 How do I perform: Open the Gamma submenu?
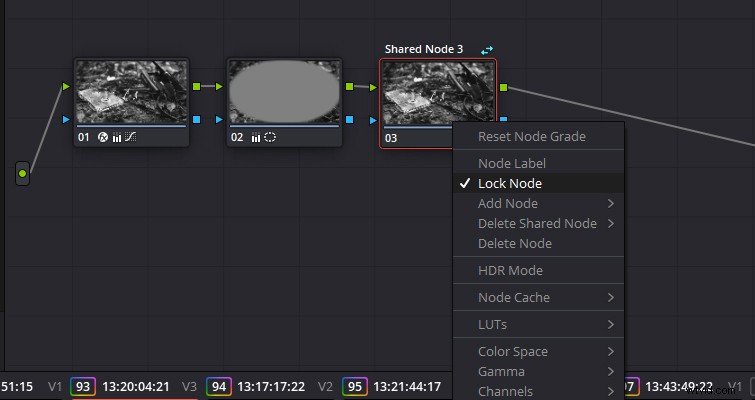[x=538, y=372]
